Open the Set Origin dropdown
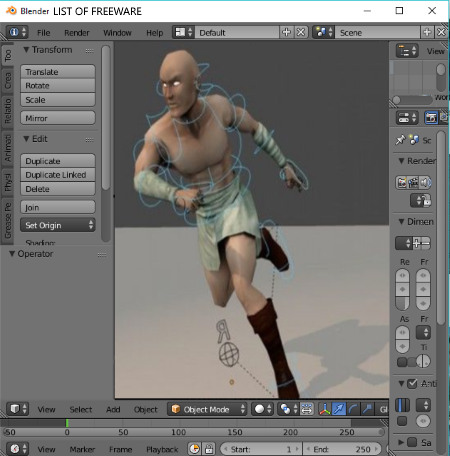Screen dimensions: 450x456 (58, 225)
